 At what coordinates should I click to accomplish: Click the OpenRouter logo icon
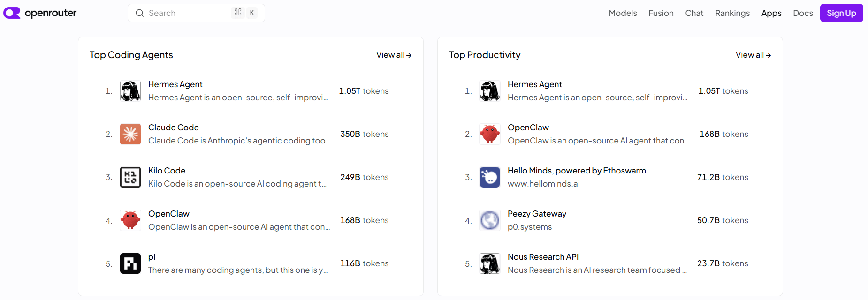tap(12, 13)
